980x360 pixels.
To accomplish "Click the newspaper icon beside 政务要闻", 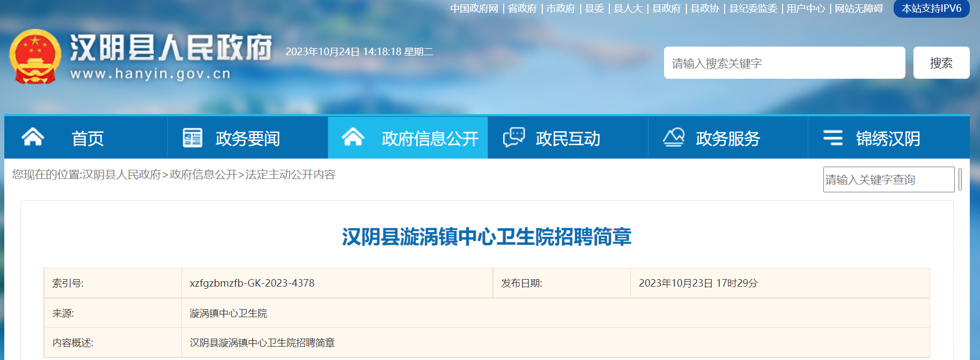I will pyautogui.click(x=193, y=138).
